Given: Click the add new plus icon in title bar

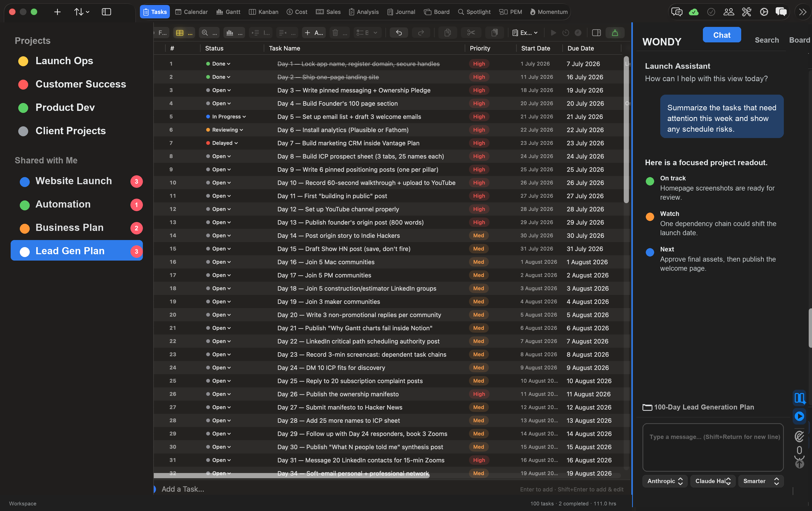Looking at the screenshot, I should (x=57, y=12).
